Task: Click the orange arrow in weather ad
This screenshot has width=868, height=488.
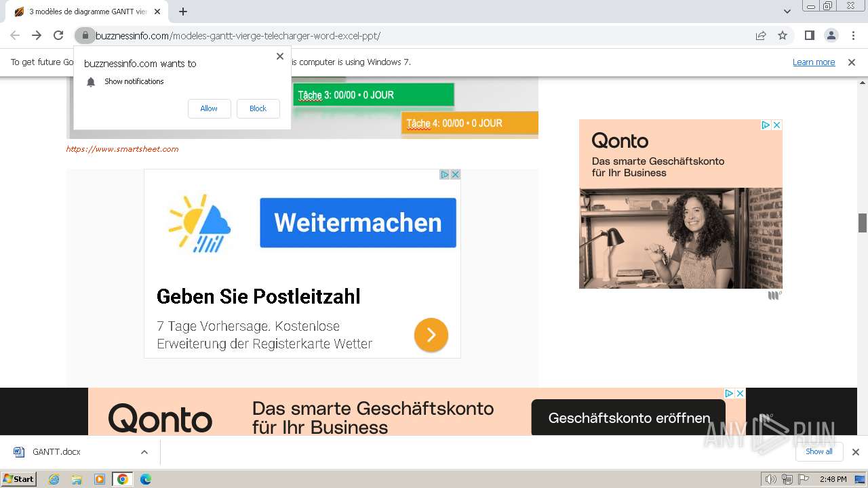Action: click(431, 334)
